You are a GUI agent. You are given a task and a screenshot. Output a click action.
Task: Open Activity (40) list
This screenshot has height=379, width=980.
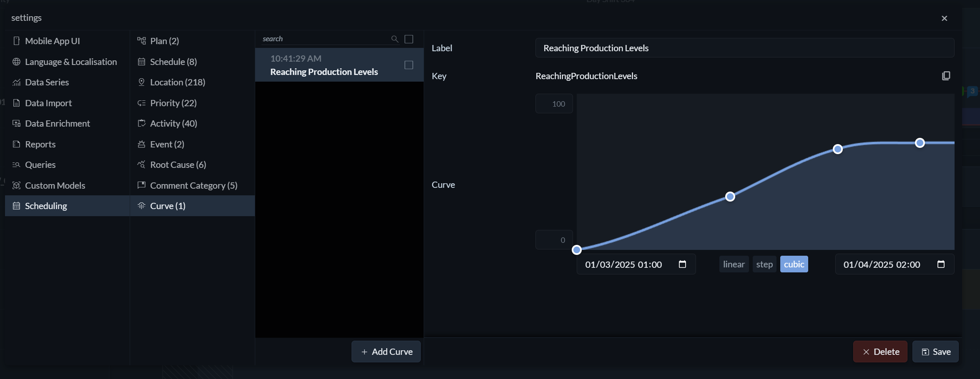tap(192, 123)
